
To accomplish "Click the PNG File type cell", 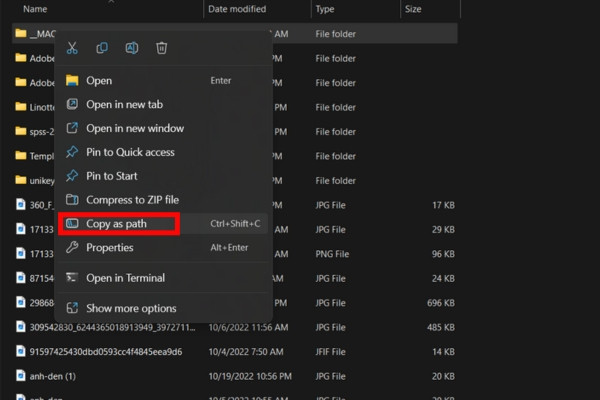I will [332, 254].
